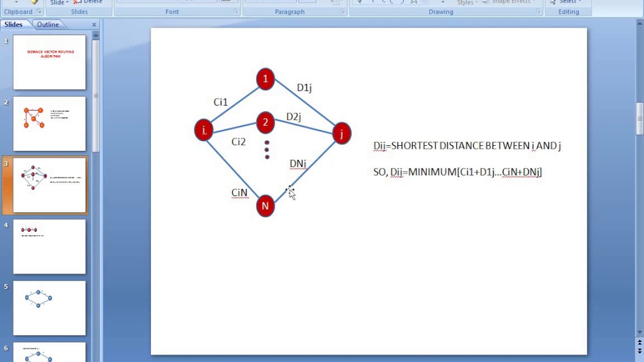Open the Shape Effects dropdown
The image size is (644, 362).
pyautogui.click(x=508, y=2)
